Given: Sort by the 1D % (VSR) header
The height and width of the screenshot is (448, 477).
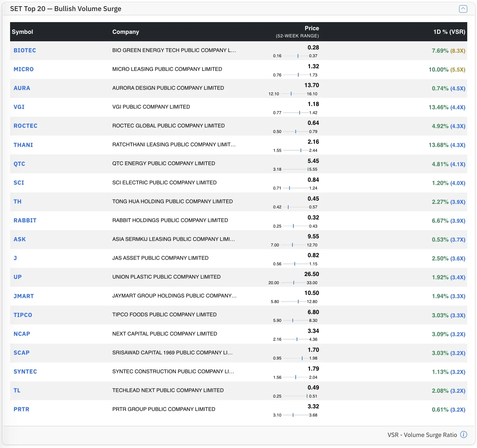Looking at the screenshot, I should [449, 32].
